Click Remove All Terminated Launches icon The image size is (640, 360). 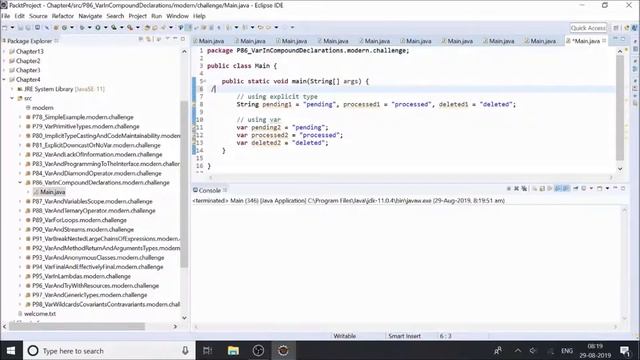(524, 189)
